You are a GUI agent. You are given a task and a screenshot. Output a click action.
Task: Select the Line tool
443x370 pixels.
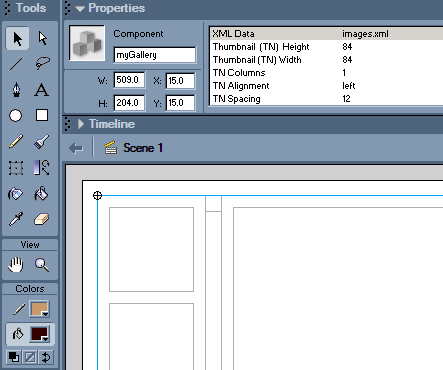tap(16, 64)
